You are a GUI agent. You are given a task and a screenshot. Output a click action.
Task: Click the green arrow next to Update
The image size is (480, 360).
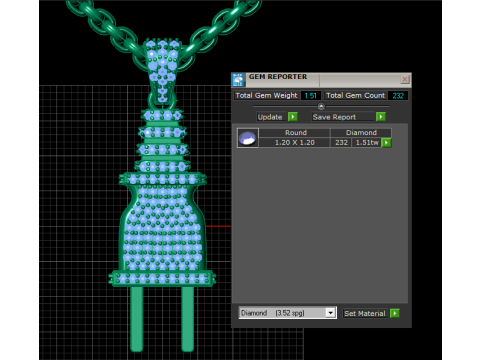(x=293, y=117)
